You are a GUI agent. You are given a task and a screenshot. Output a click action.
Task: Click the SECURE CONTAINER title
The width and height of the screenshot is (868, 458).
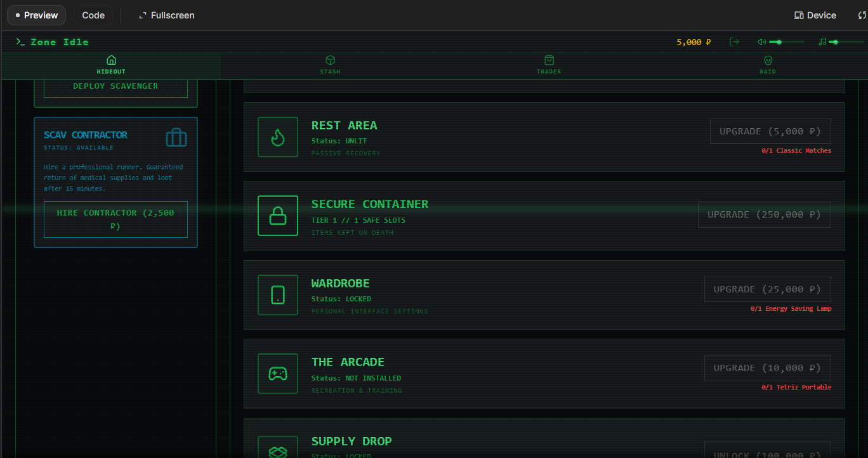(x=370, y=204)
